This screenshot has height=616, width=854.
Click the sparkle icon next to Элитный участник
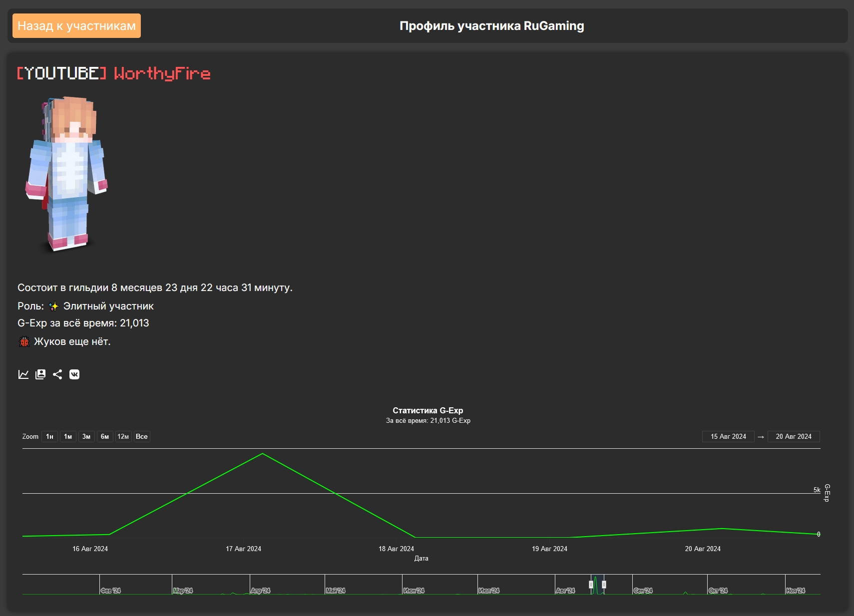pos(54,307)
